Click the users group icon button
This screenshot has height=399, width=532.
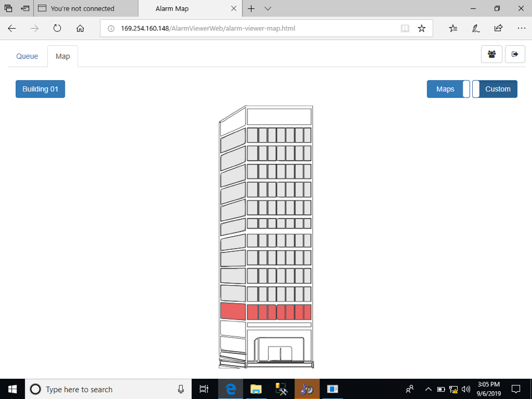coord(491,54)
